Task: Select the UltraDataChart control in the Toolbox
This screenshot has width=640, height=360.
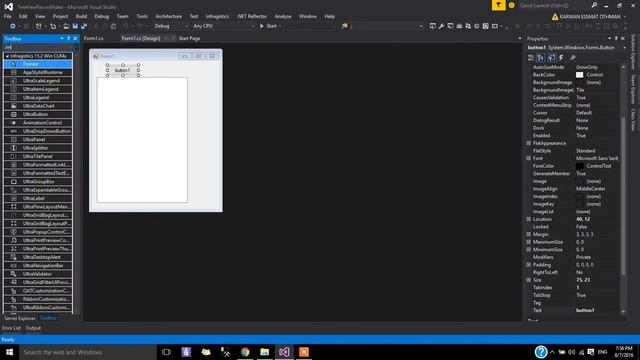Action: coord(38,106)
